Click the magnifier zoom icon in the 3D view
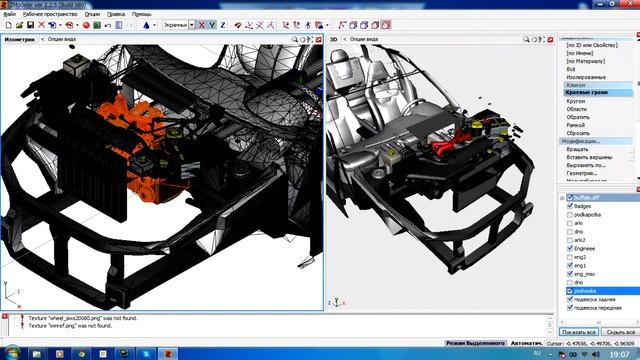Viewport: 640px width, 360px height. (526, 40)
